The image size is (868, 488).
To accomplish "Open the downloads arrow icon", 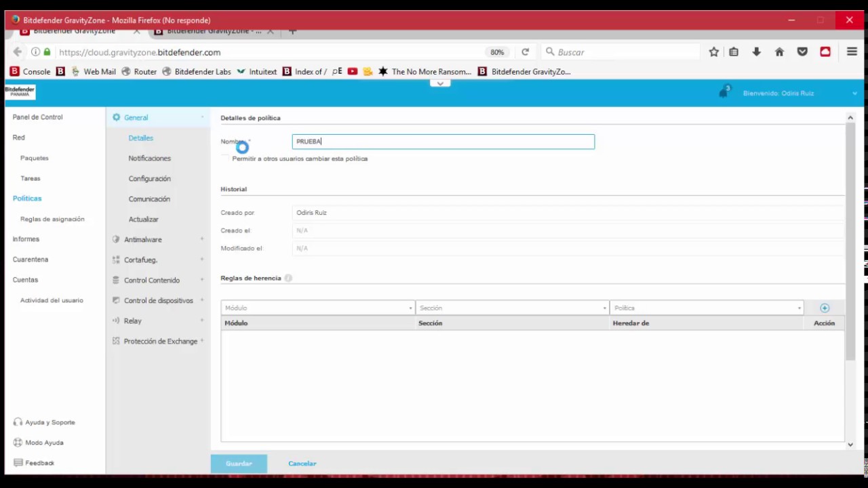I will click(756, 52).
